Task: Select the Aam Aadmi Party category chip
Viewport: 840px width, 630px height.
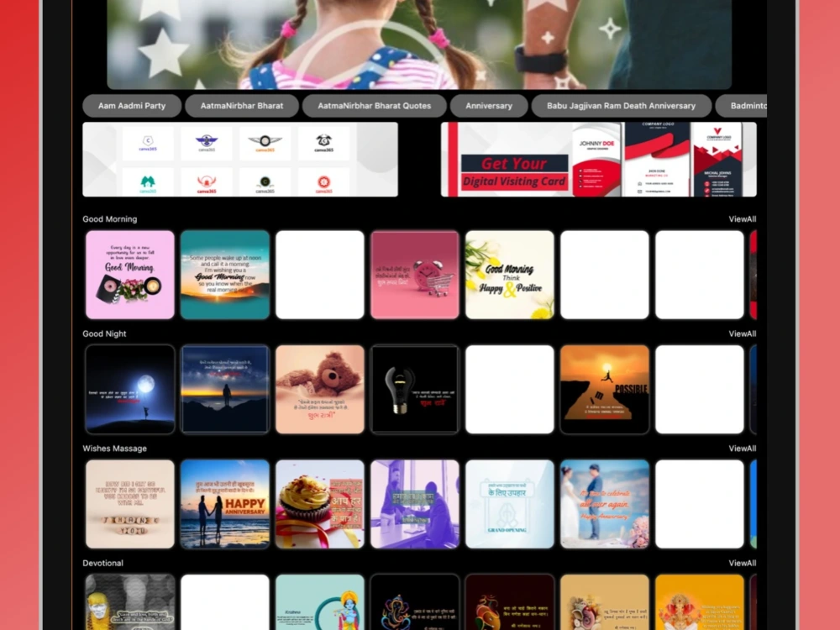Action: coord(132,106)
